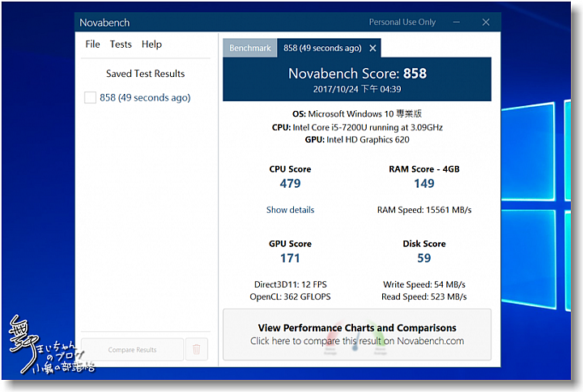Click the RAM Score value 149
The width and height of the screenshot is (583, 392).
[423, 183]
